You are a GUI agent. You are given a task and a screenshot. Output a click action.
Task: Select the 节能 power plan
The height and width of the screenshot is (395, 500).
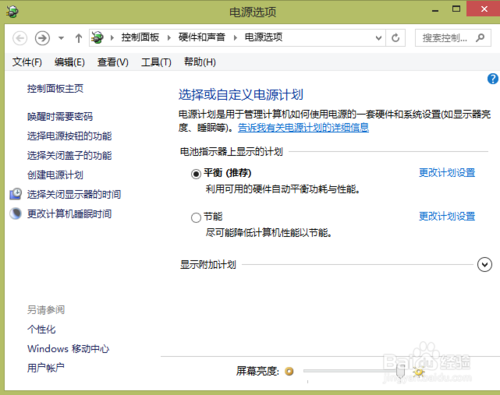[196, 218]
